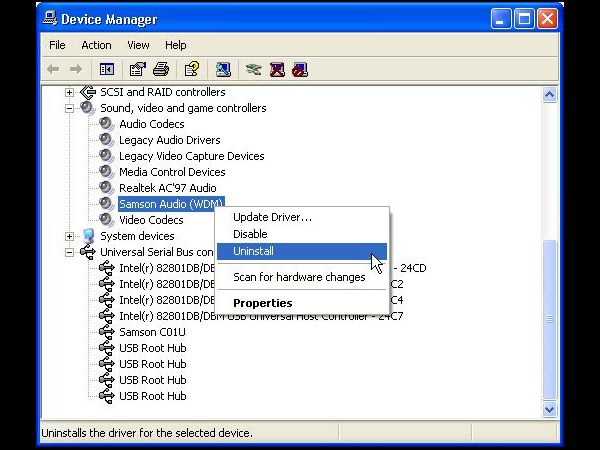The image size is (600, 450).
Task: Select Media Control Devices entry
Action: click(x=172, y=172)
